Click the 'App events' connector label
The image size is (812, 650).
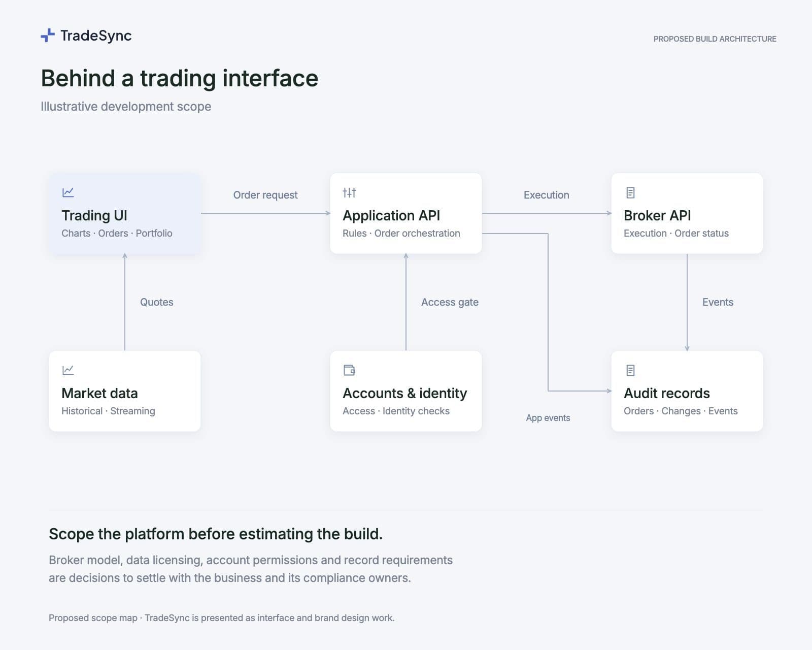pos(548,418)
